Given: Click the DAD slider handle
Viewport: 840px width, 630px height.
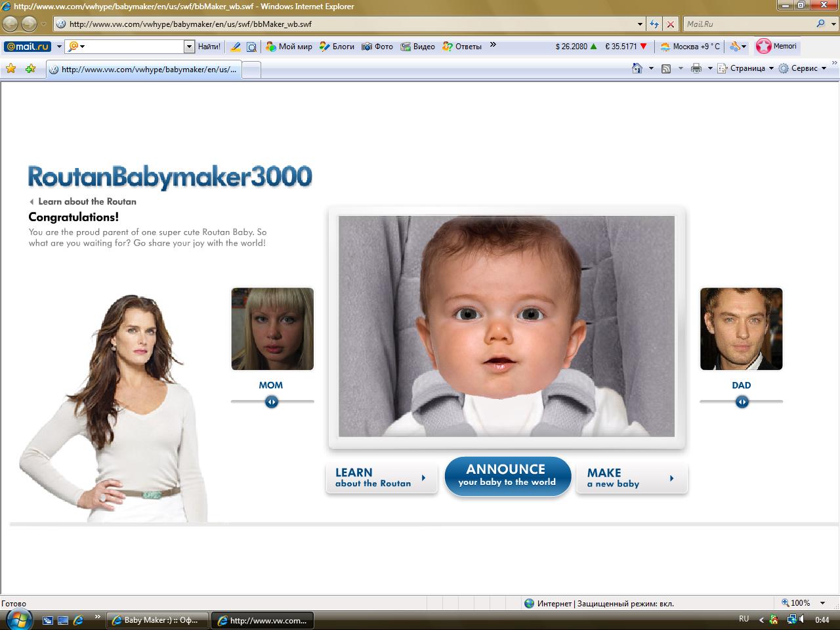Looking at the screenshot, I should pyautogui.click(x=742, y=402).
